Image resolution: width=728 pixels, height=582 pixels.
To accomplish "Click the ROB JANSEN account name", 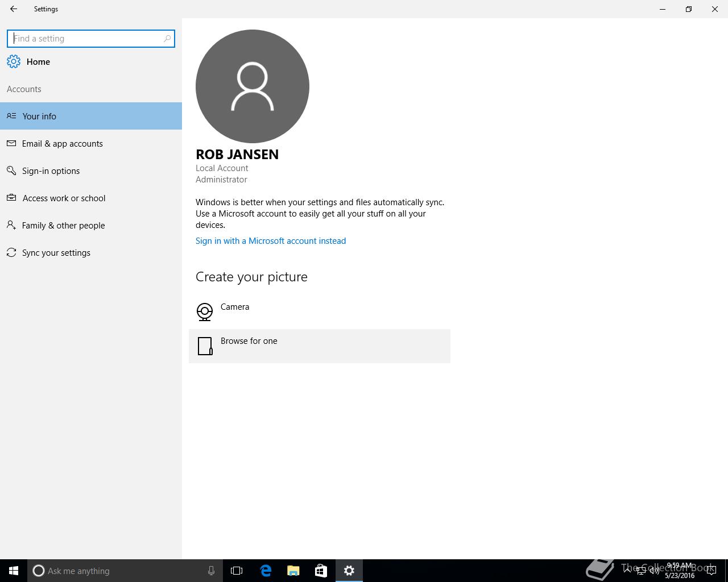I will (237, 155).
